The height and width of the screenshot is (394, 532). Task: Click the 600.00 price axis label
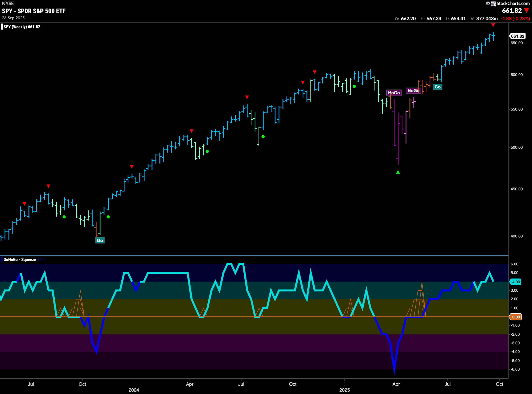click(x=516, y=75)
